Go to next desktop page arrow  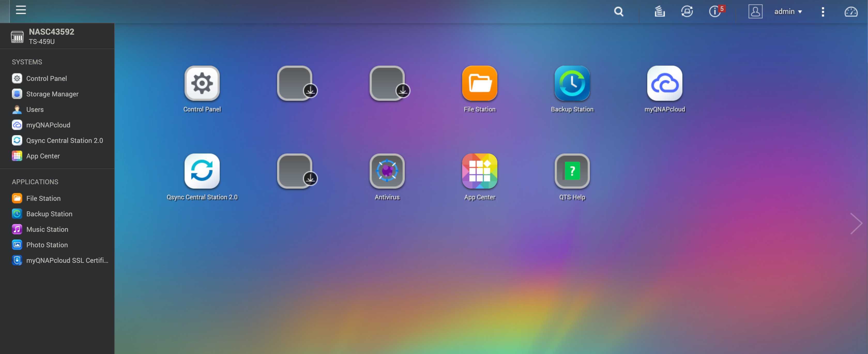pos(856,223)
